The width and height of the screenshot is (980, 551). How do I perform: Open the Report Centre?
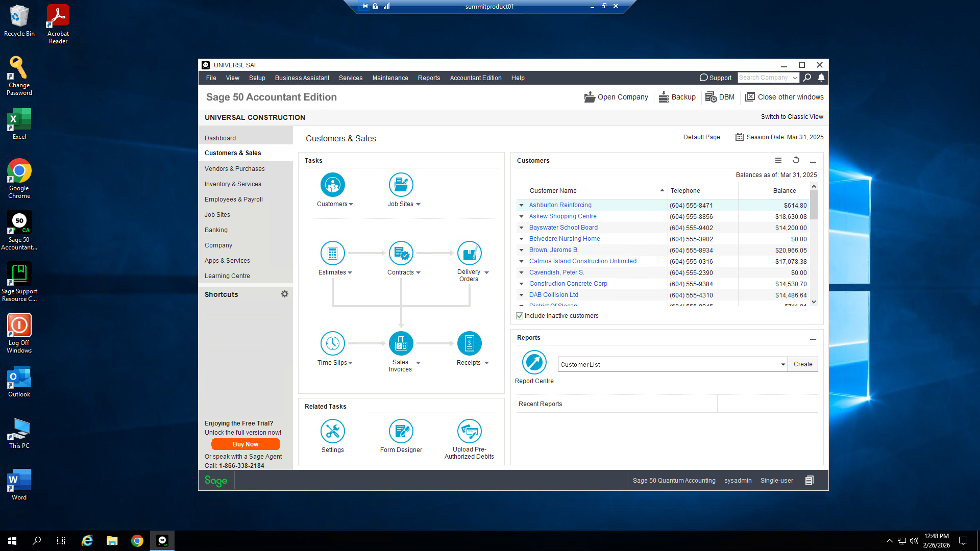(x=534, y=362)
